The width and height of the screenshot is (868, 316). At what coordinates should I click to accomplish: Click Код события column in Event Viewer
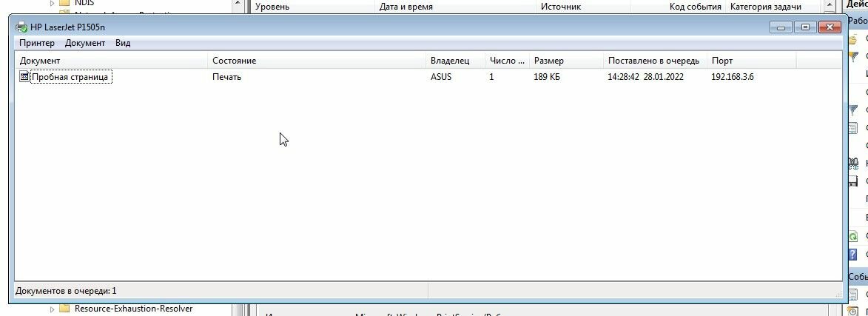click(696, 7)
